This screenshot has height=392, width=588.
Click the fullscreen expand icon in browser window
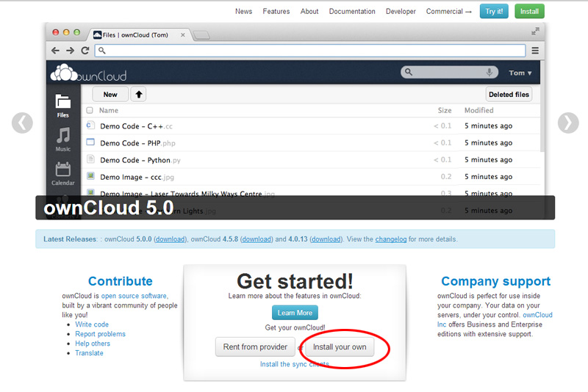(535, 32)
